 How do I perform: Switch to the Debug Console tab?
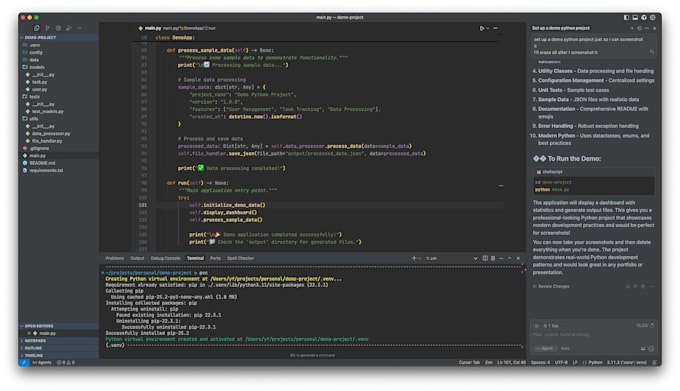point(165,258)
